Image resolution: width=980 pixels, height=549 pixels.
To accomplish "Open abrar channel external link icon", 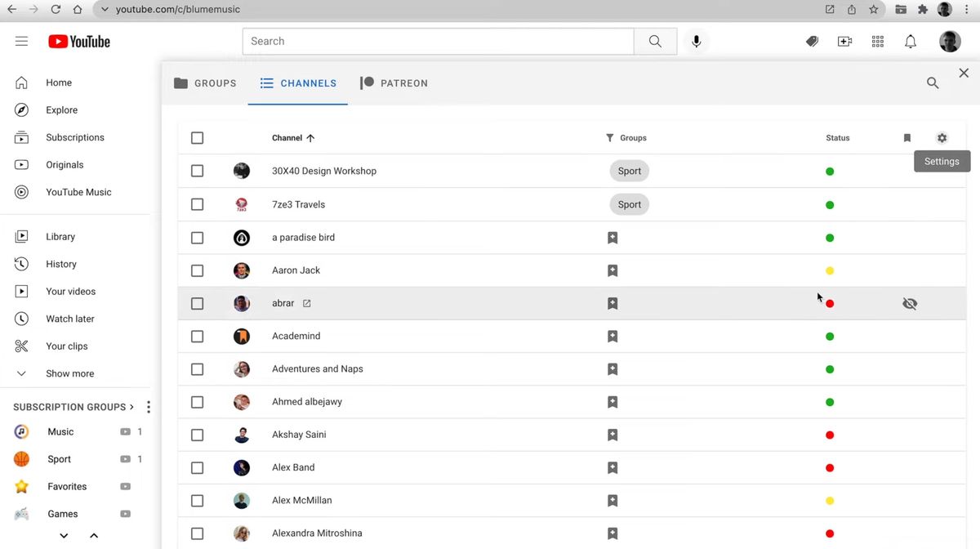I will point(307,304).
